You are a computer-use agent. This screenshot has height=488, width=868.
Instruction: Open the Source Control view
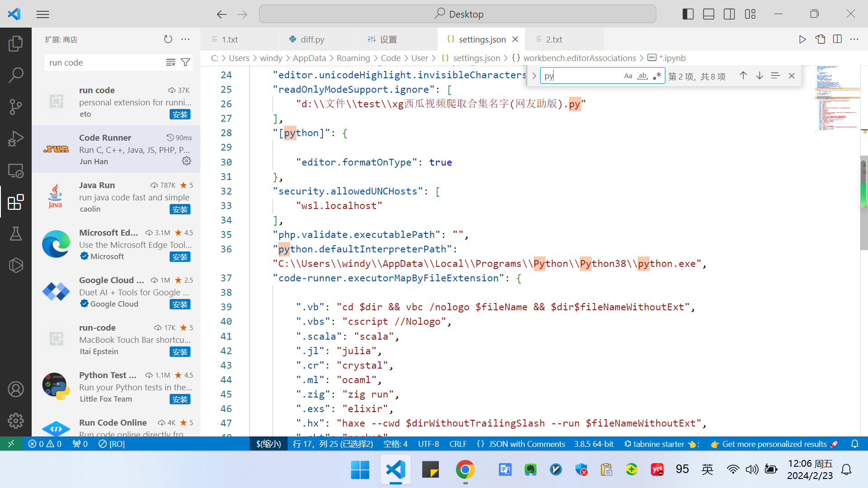tap(15, 107)
